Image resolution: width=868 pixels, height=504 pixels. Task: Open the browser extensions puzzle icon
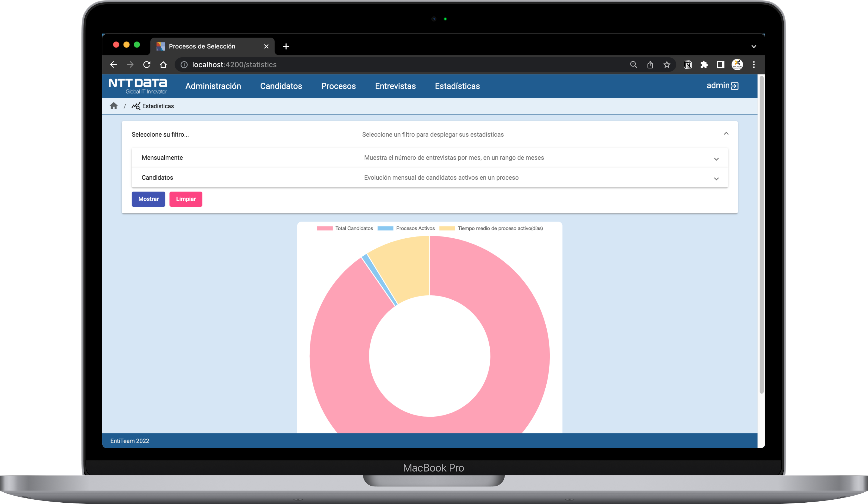click(704, 65)
